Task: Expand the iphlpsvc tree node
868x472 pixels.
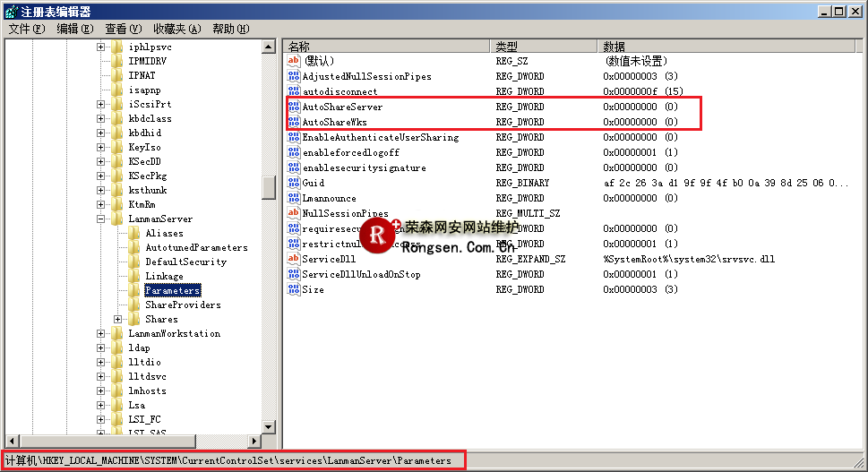Action: click(101, 47)
